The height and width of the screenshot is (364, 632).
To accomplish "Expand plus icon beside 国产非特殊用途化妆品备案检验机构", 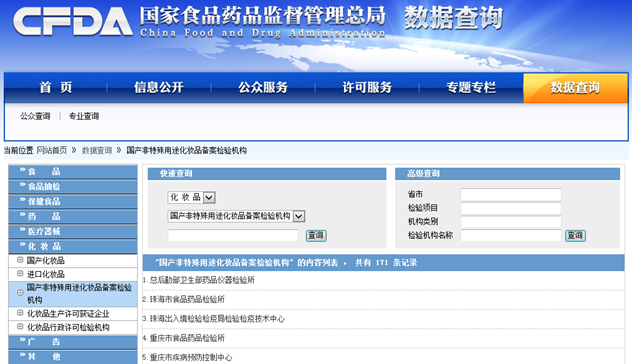I will (20, 293).
